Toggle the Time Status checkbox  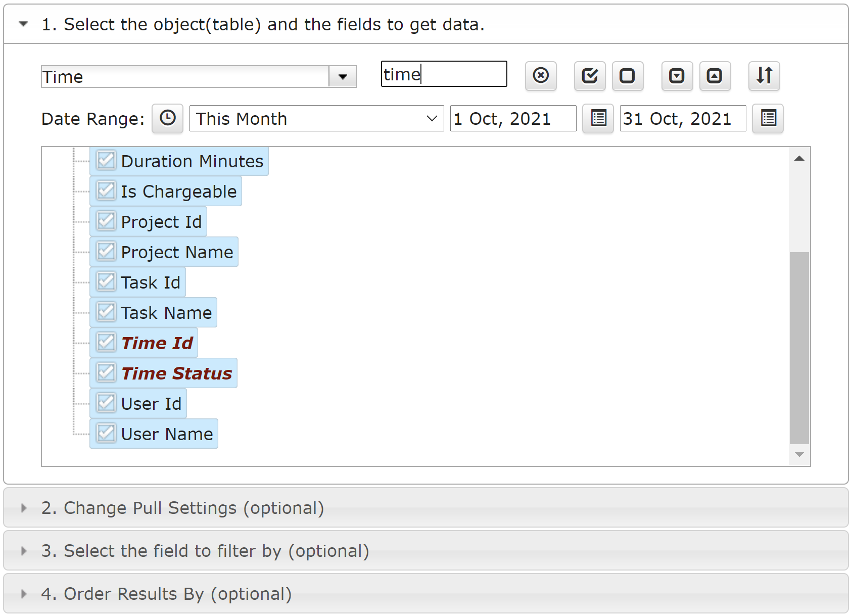(x=106, y=373)
